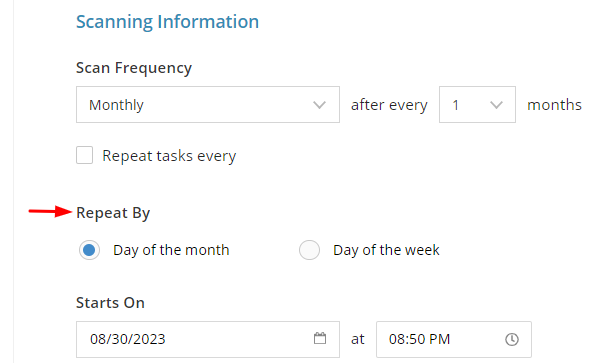This screenshot has width=602, height=363.
Task: Open the calendar date picker icon
Action: (x=320, y=338)
